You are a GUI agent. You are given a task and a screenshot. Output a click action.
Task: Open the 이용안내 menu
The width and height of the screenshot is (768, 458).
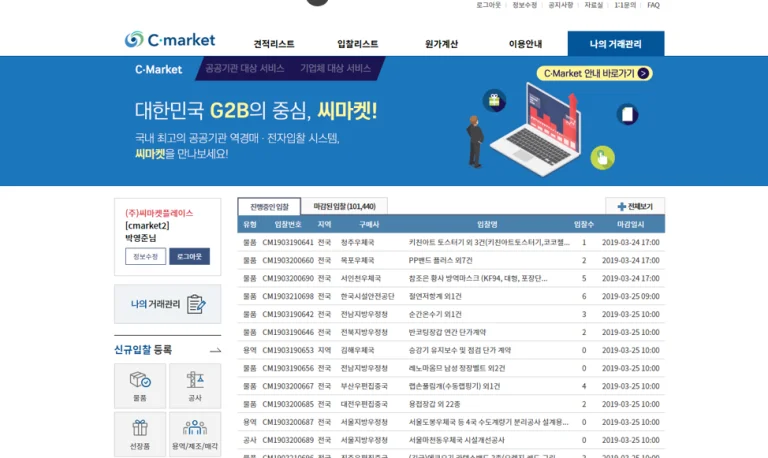525,44
